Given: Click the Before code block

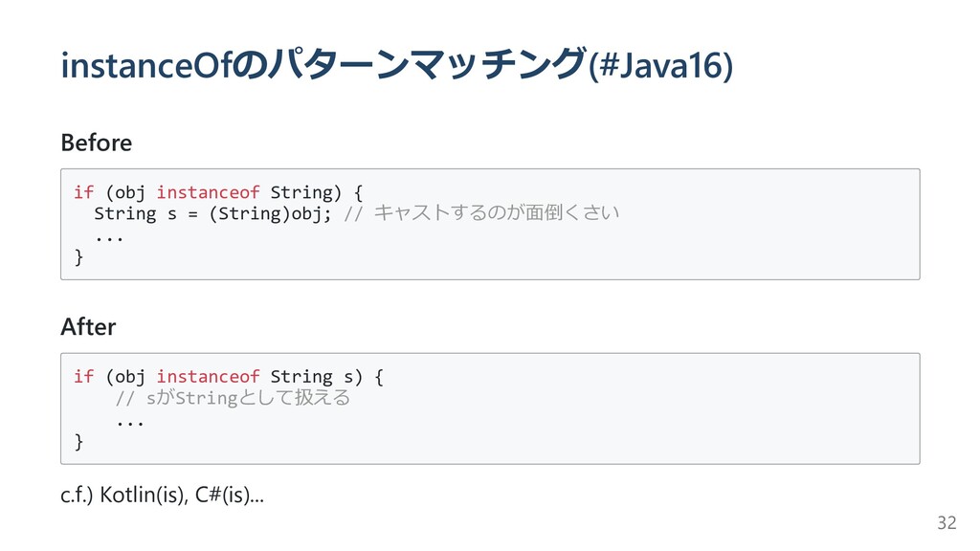Looking at the screenshot, I should coord(490,224).
